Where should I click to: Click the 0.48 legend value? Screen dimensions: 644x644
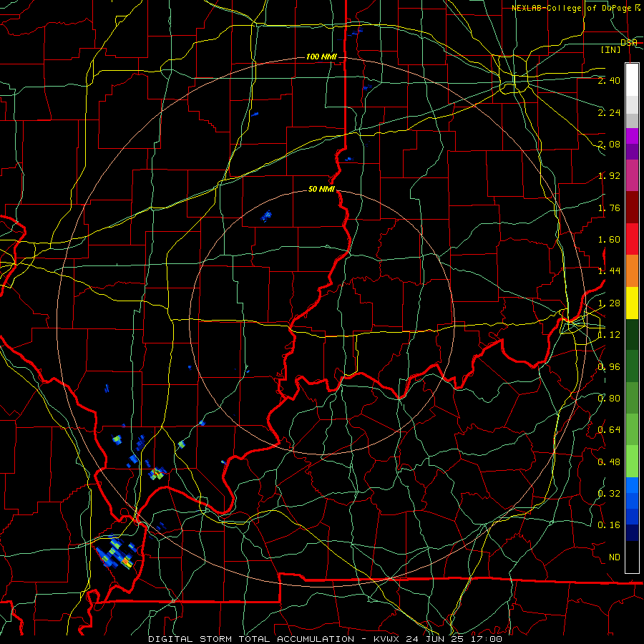(609, 462)
